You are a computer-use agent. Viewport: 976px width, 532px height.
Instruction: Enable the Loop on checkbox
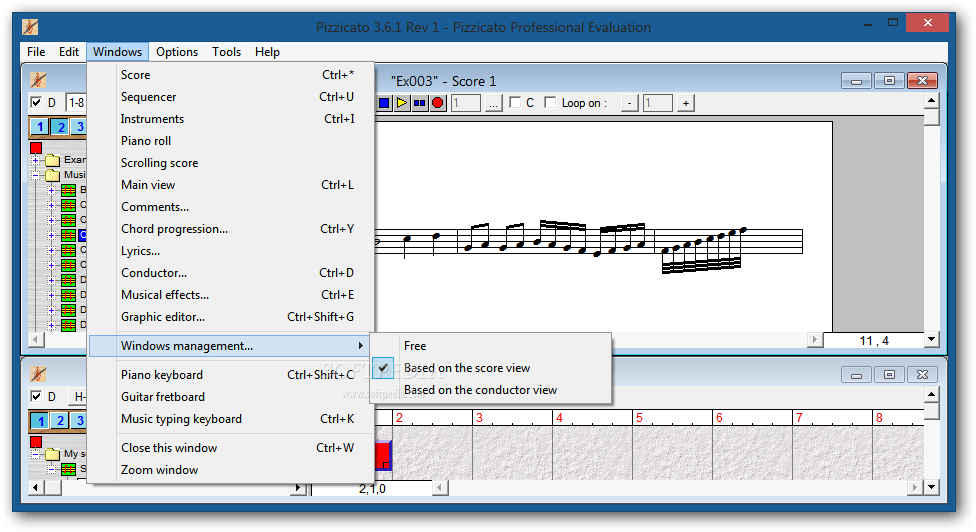550,103
